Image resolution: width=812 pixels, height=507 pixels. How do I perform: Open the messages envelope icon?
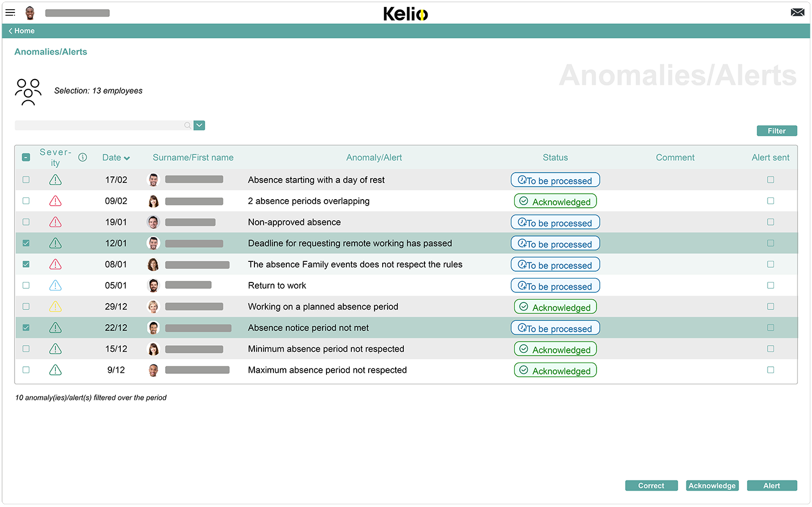coord(797,11)
